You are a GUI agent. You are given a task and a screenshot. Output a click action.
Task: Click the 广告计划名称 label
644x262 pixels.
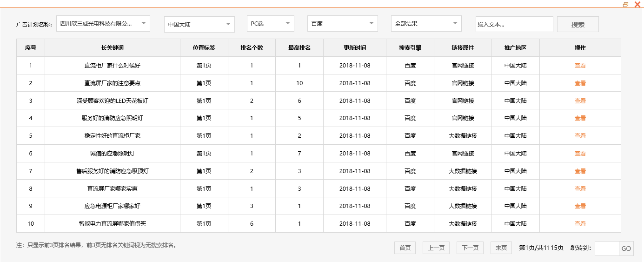coord(34,25)
